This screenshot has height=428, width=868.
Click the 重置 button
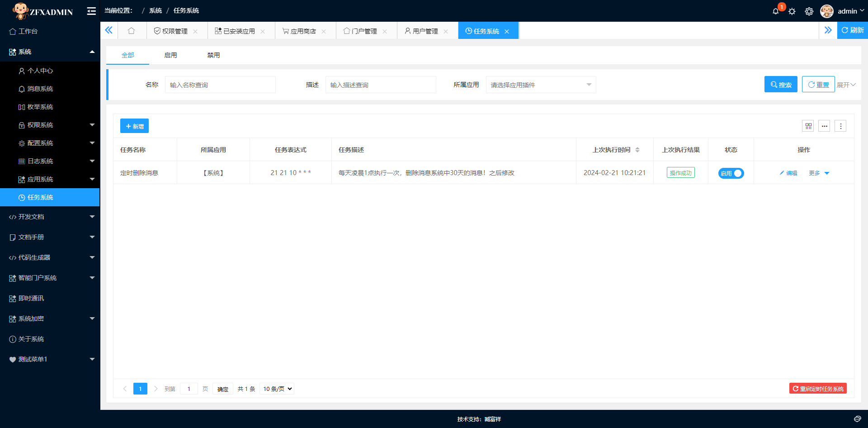[x=818, y=84]
